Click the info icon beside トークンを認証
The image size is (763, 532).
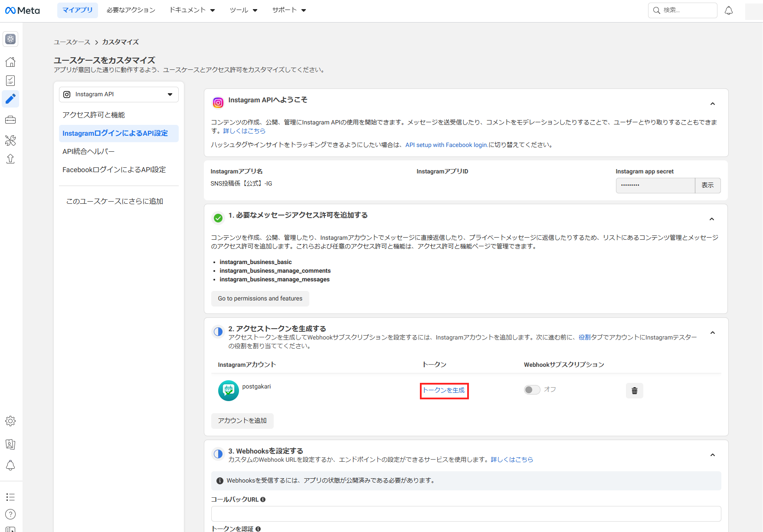258,529
